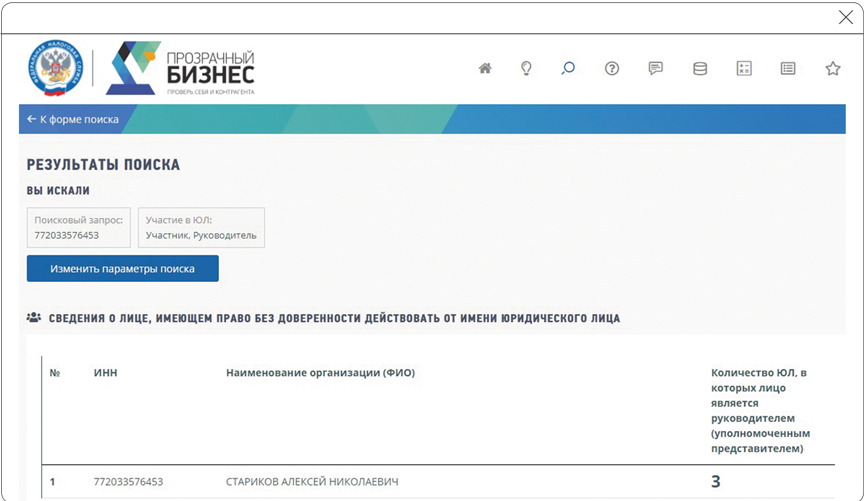864x501 pixels.
Task: Open search via magnifying glass icon
Action: (x=568, y=69)
